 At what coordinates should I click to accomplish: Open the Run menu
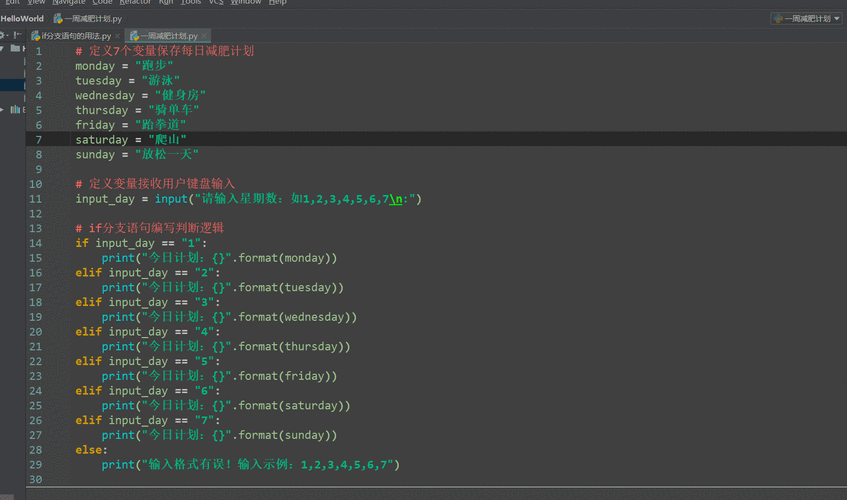tap(166, 2)
